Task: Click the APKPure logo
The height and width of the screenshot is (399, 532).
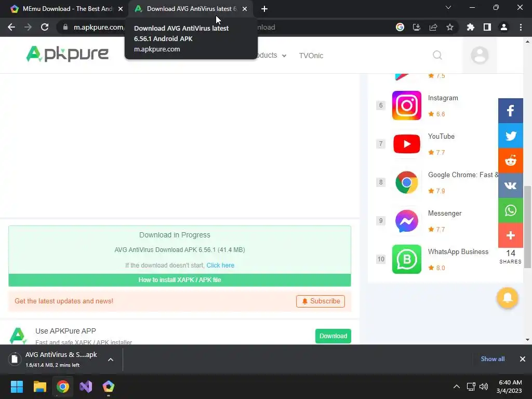Action: (67, 54)
